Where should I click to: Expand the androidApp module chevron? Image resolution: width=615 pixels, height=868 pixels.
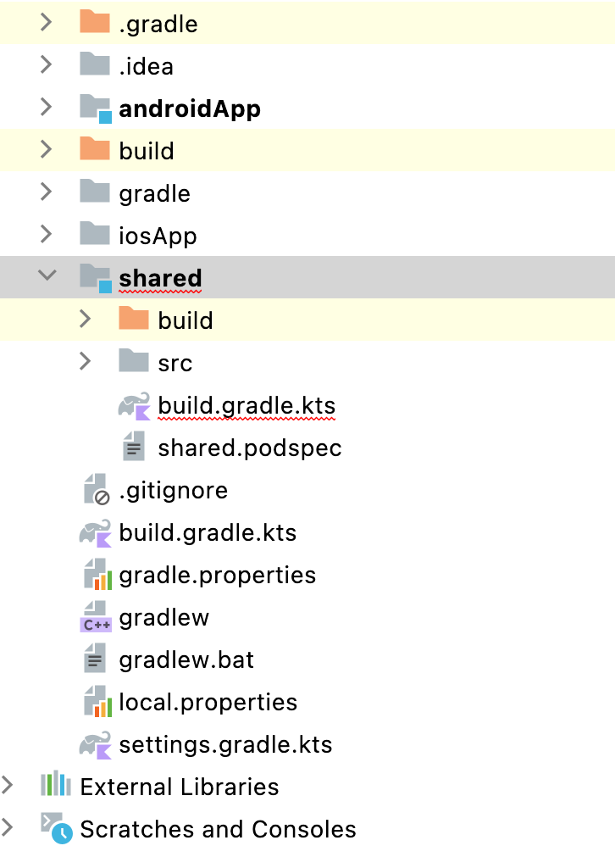[47, 107]
